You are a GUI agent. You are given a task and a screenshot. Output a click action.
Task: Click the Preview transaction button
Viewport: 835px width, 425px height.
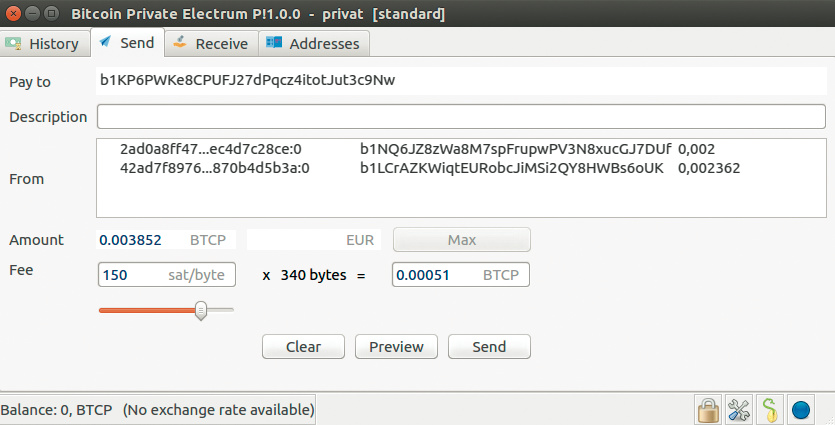pyautogui.click(x=396, y=347)
